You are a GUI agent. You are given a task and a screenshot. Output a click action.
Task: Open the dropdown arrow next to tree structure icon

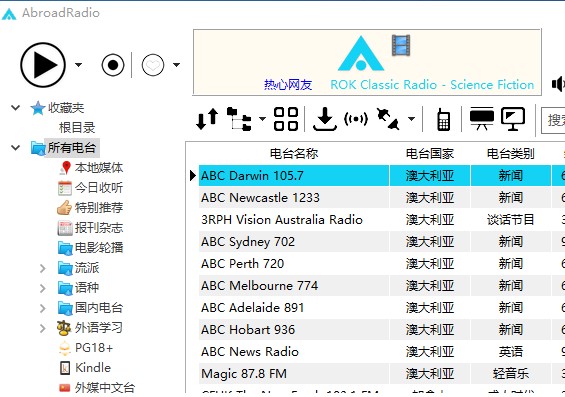coord(262,119)
